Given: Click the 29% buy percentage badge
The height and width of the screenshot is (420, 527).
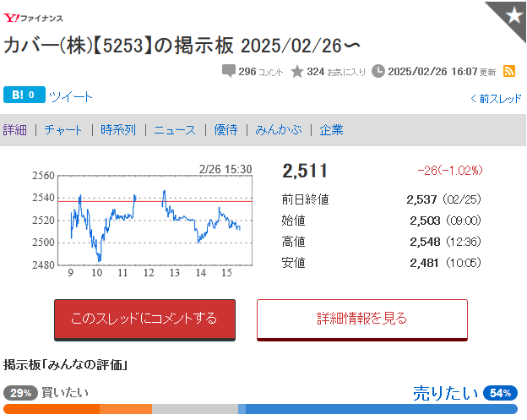Looking at the screenshot, I should point(20,393).
